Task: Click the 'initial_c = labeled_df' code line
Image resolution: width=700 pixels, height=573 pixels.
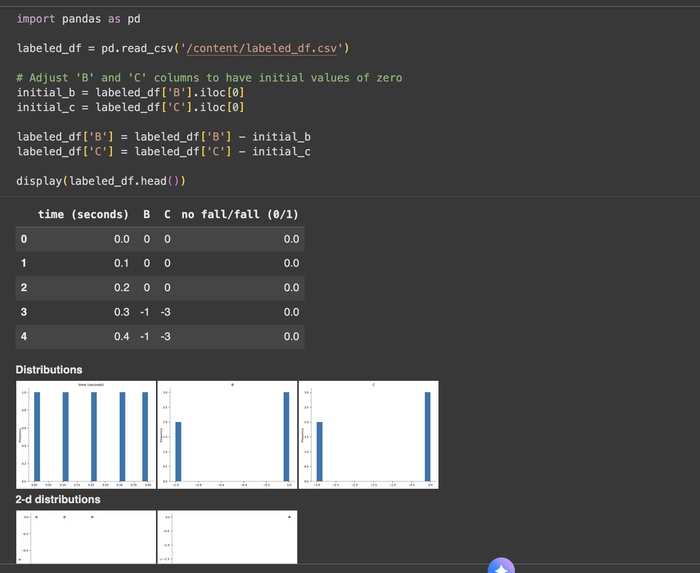Action: (130, 108)
